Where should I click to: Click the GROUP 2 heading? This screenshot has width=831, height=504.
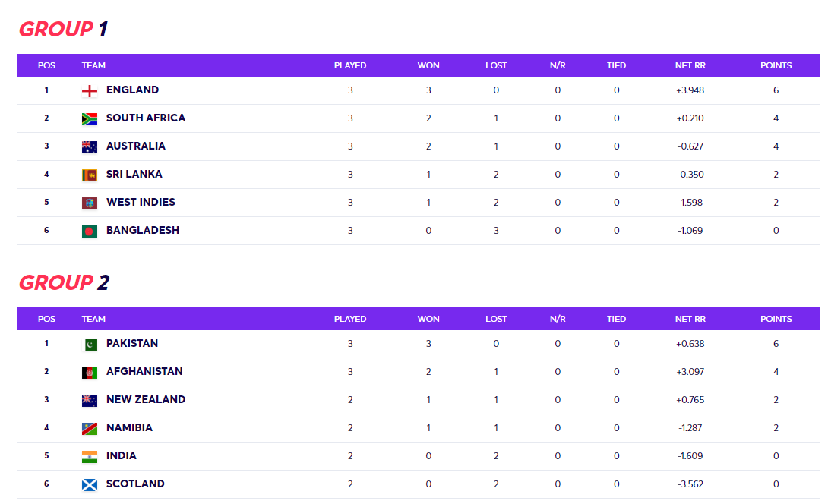coord(64,282)
